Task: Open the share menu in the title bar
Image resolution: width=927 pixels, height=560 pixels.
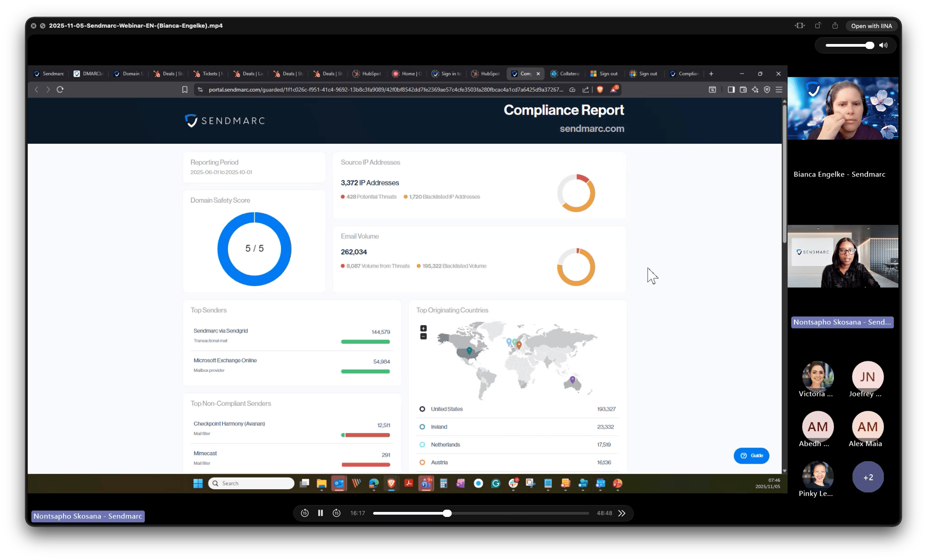Action: click(x=835, y=25)
